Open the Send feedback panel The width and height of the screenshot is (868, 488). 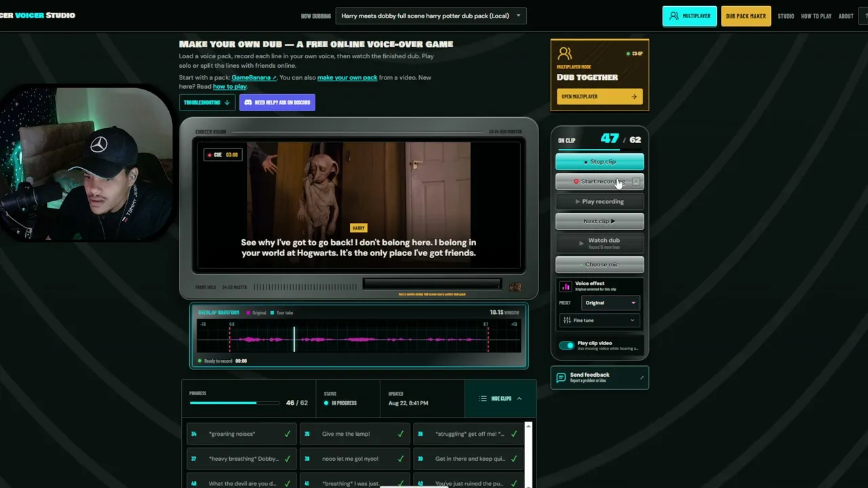pos(599,378)
